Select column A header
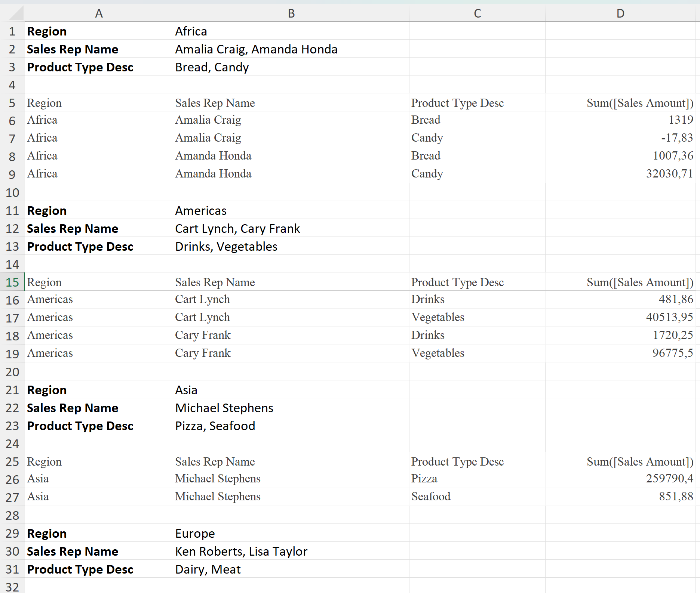700x593 pixels. pos(99,13)
